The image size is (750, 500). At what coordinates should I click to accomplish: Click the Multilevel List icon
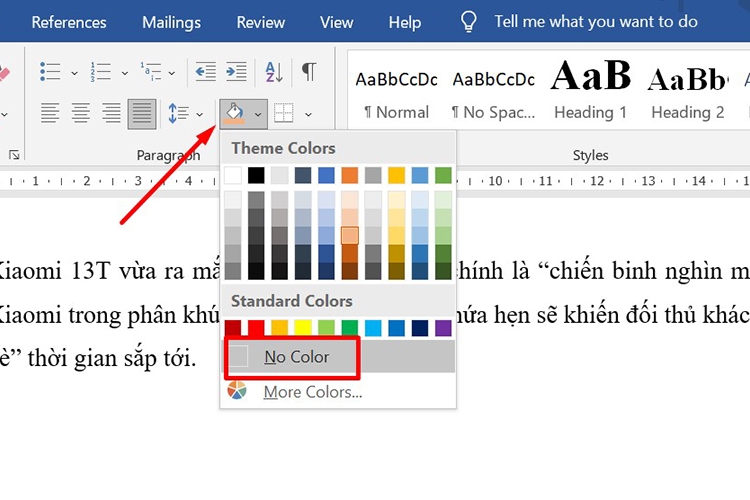coord(151,72)
